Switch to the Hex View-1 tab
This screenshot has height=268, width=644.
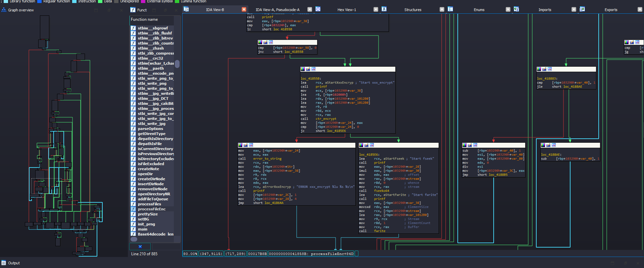[x=347, y=10]
